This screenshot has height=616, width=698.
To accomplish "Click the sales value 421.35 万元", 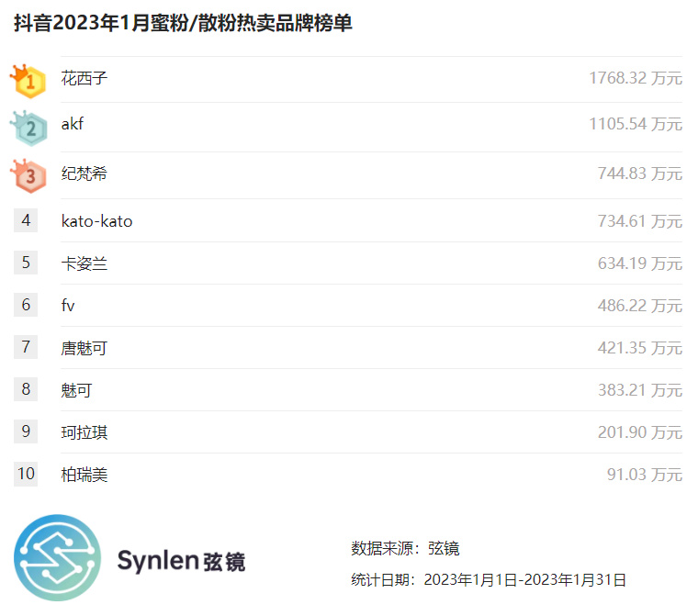I will (640, 348).
